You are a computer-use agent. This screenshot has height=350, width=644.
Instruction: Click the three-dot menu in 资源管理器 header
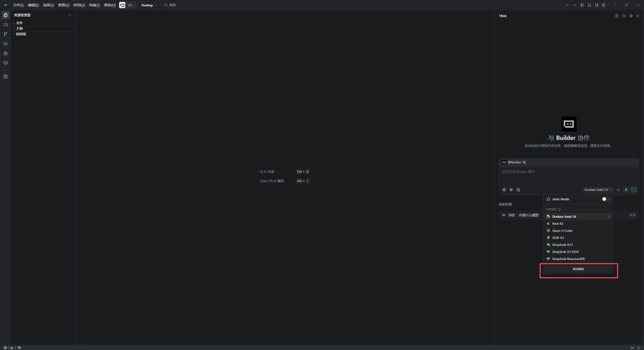[69, 15]
